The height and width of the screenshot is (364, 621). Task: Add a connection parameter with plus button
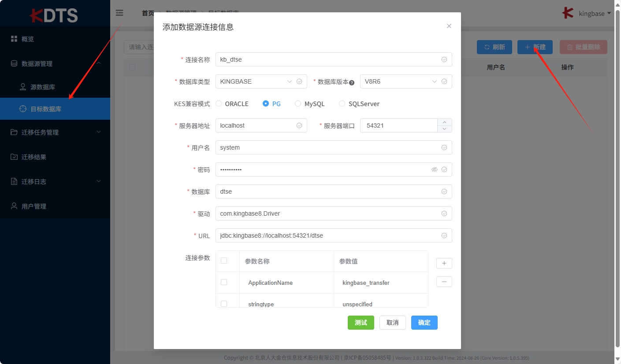coord(444,263)
